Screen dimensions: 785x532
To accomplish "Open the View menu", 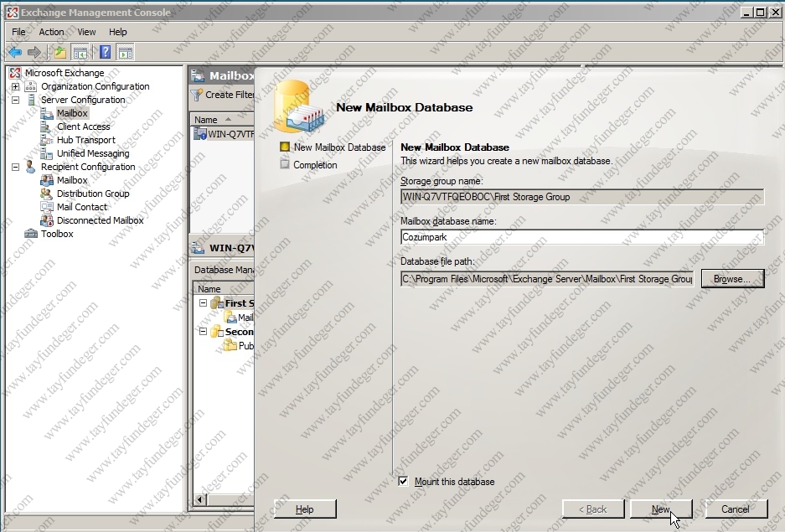I will 86,32.
